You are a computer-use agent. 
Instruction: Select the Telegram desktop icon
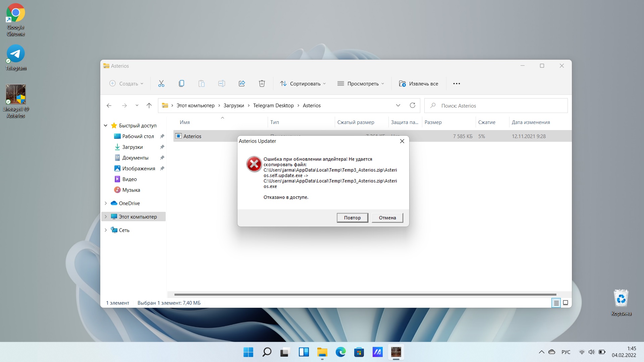[x=16, y=58]
